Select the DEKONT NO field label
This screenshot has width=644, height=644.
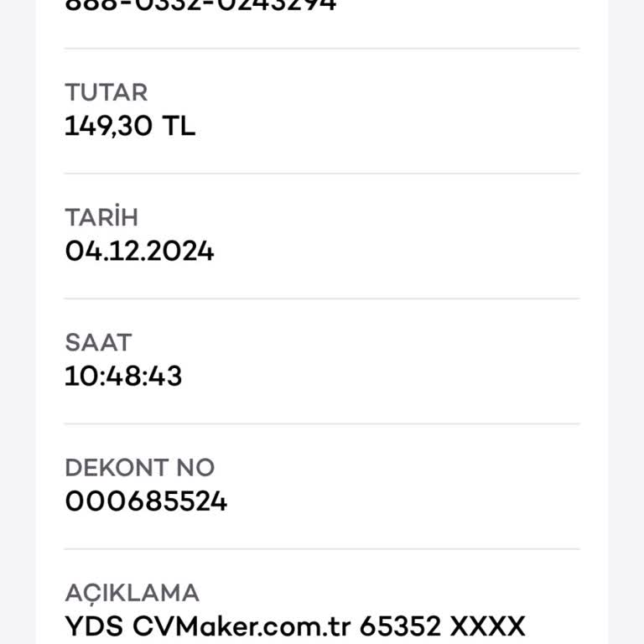[139, 467]
